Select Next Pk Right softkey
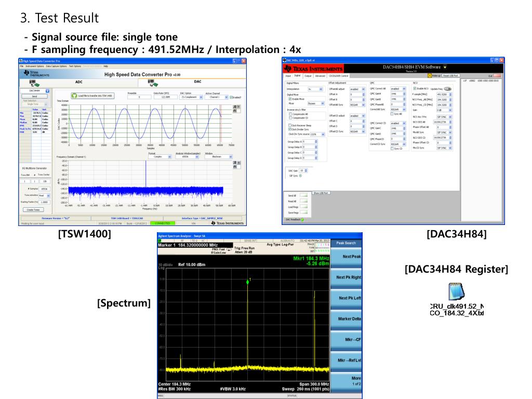This screenshot has width=532, height=399. tap(346, 277)
